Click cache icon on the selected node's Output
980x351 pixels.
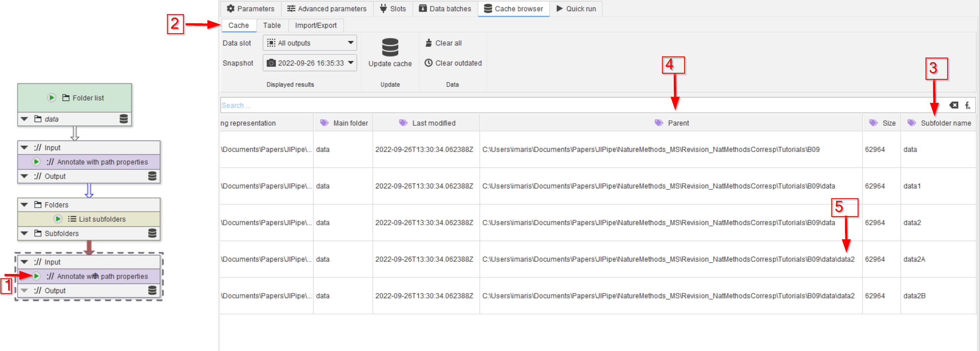tap(152, 290)
